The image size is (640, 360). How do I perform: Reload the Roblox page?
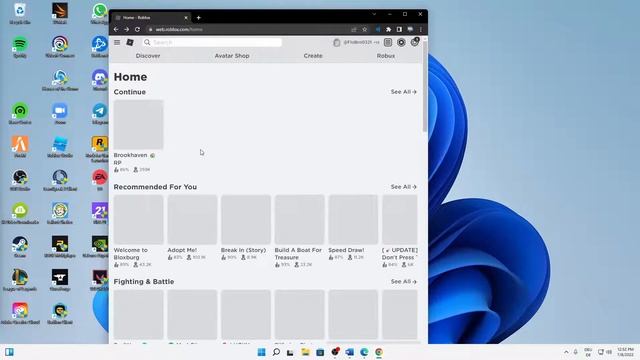pyautogui.click(x=138, y=29)
